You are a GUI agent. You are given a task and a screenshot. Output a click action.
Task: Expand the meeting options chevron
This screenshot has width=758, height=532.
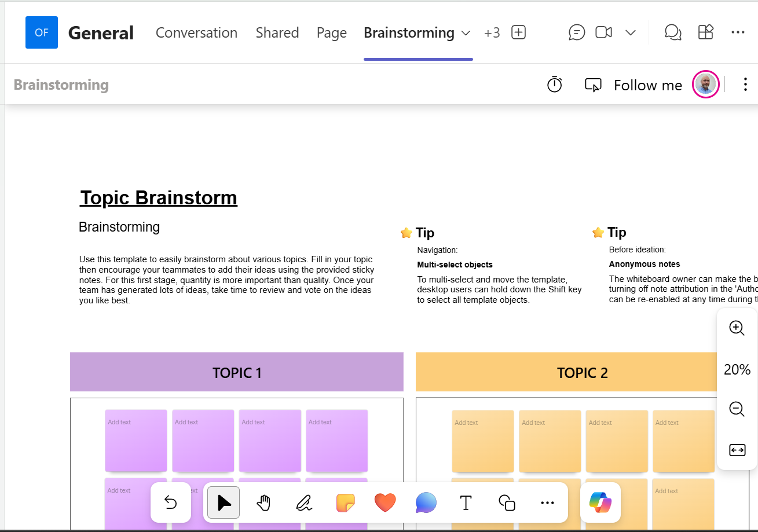point(631,32)
